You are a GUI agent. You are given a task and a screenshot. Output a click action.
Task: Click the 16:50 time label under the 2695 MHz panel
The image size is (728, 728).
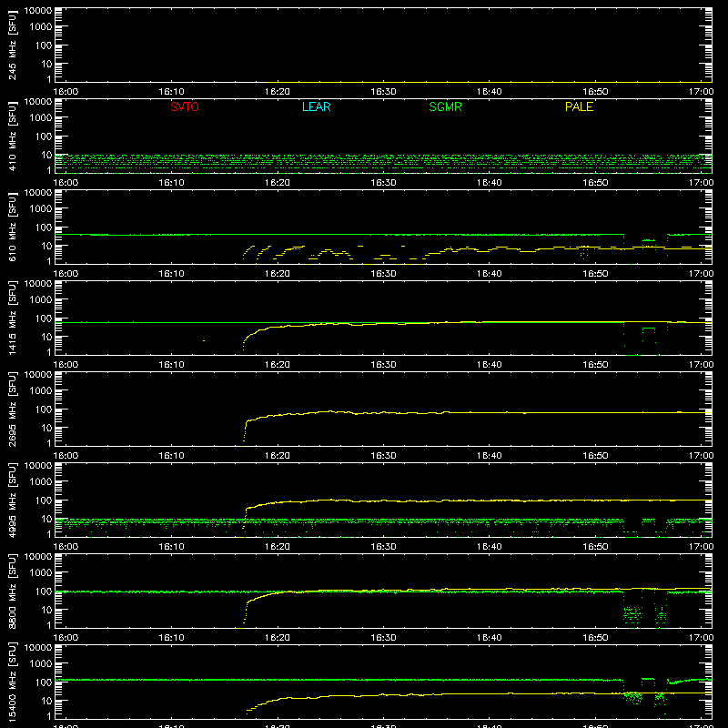click(x=595, y=456)
